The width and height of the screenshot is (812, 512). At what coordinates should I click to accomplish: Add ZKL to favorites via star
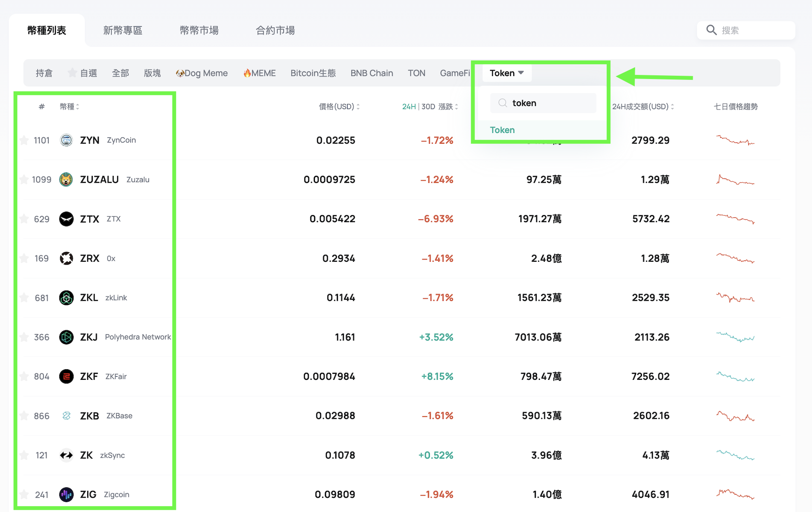24,298
